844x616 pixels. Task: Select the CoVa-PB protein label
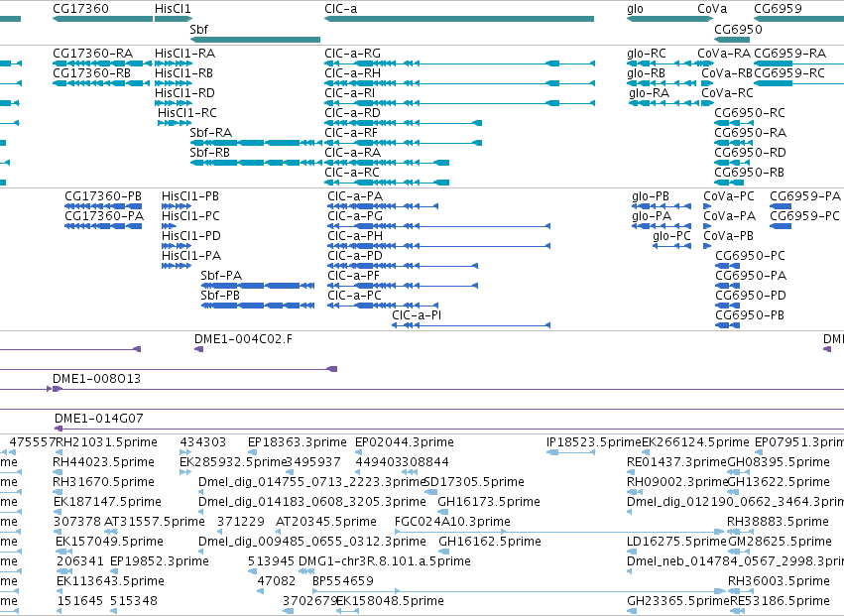click(x=728, y=236)
